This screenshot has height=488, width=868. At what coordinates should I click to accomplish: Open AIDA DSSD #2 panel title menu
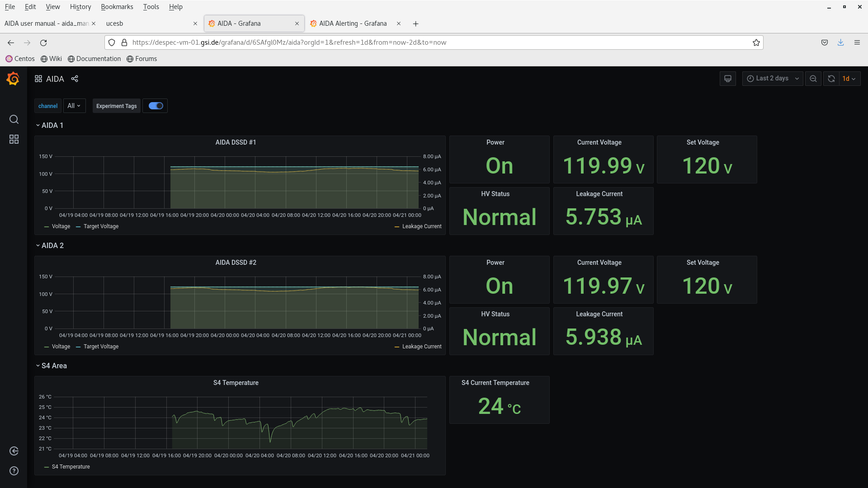pyautogui.click(x=236, y=263)
